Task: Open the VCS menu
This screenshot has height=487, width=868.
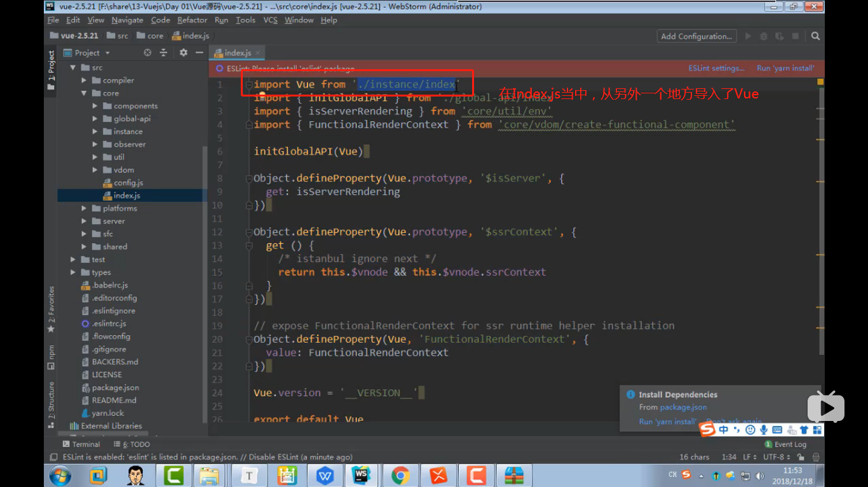Action: (x=271, y=20)
